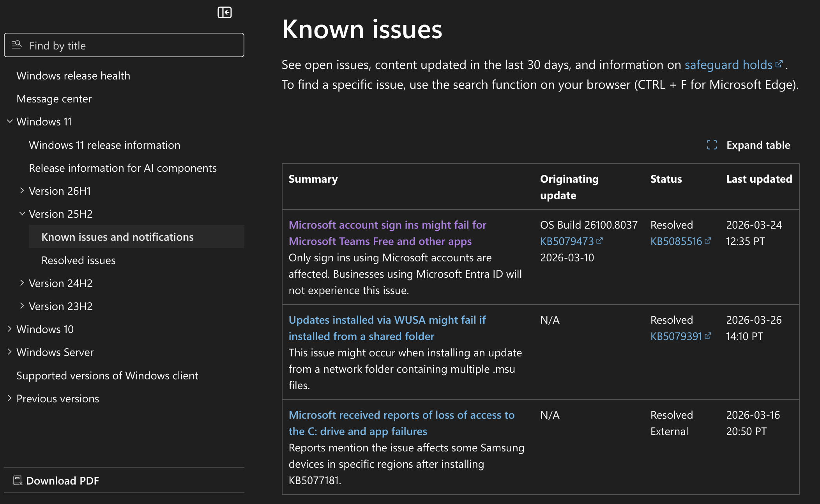Viewport: 820px width, 504px height.
Task: Select Resolved issues in sidebar
Action: tap(78, 260)
